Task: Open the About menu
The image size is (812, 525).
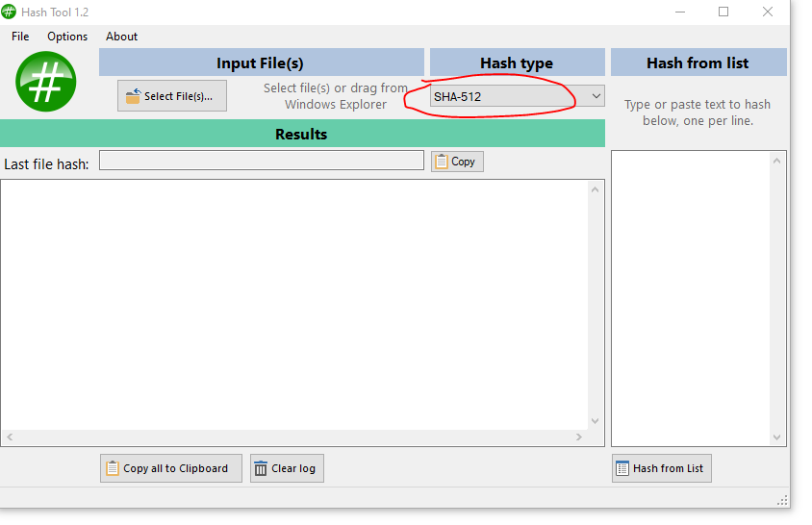Action: coord(121,37)
